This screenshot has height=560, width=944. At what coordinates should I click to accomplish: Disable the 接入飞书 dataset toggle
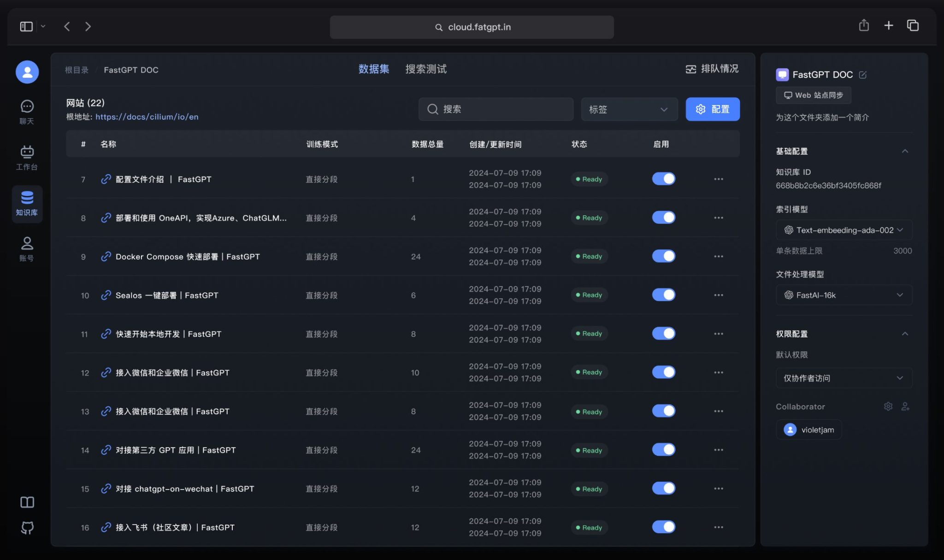point(663,526)
